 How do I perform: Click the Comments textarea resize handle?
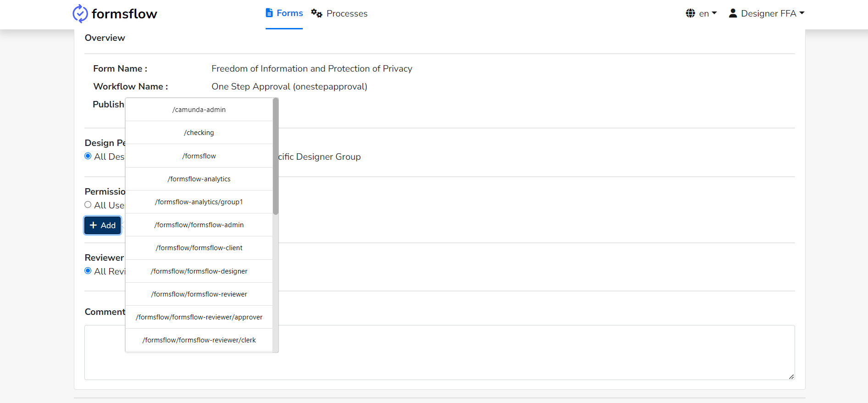[791, 376]
